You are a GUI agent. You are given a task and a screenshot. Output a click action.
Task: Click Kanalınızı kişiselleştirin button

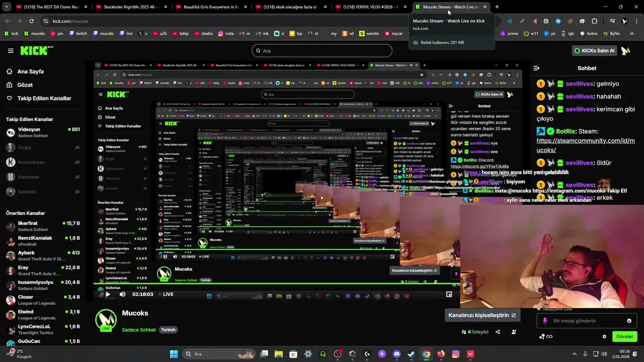tap(482, 315)
